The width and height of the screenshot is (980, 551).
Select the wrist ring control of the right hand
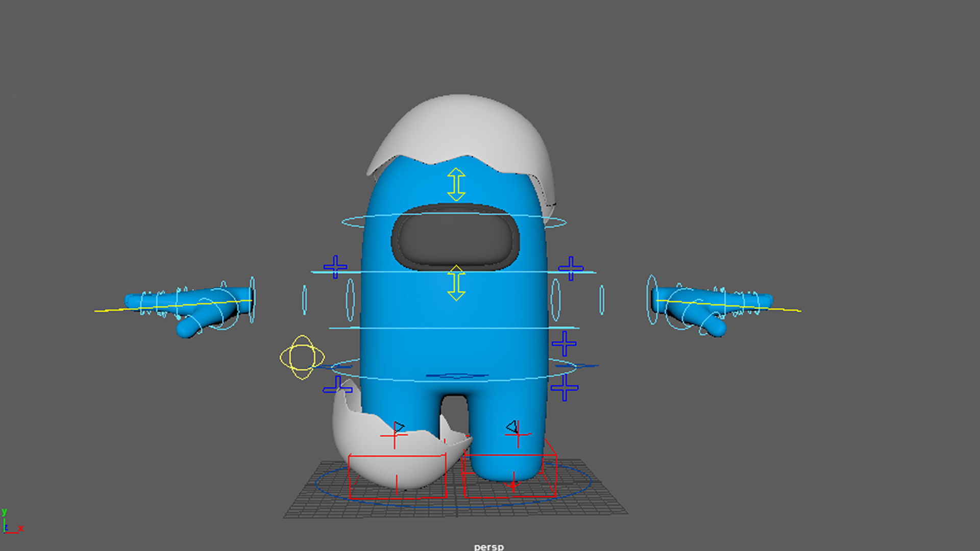[x=652, y=299]
